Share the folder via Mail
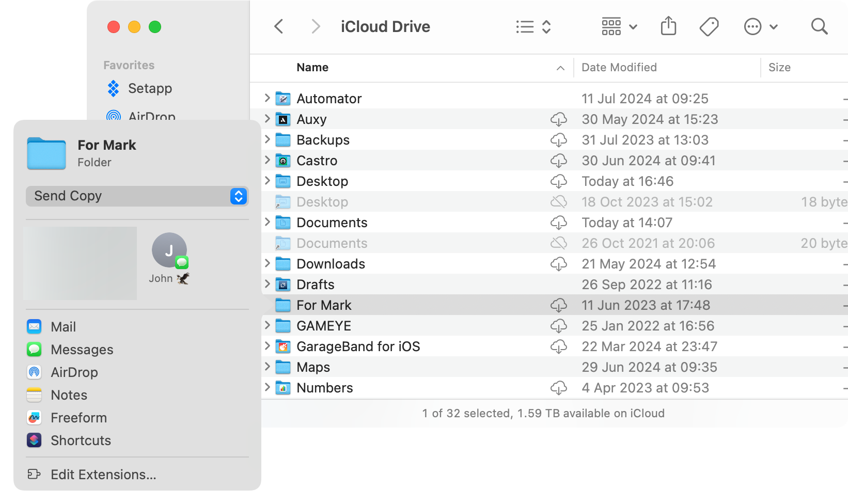 coord(63,326)
